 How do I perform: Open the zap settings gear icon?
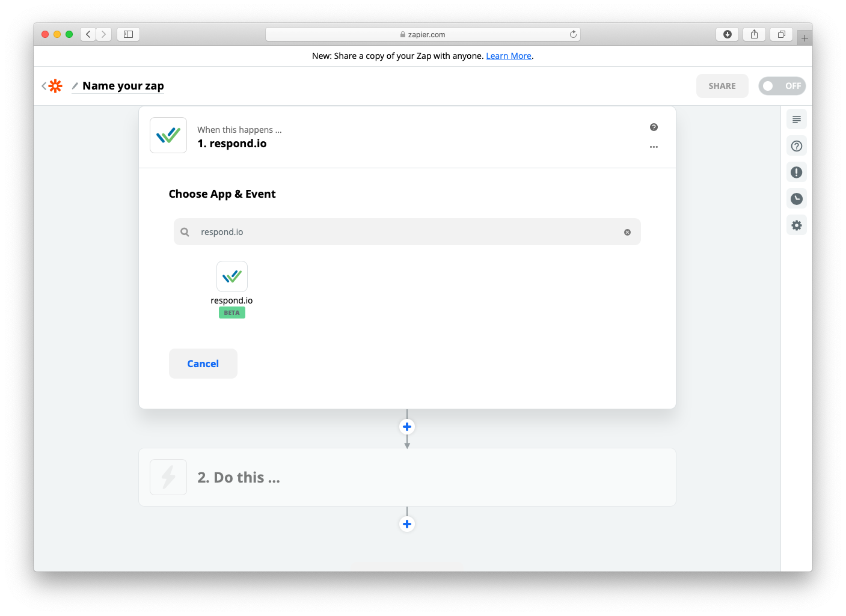click(x=797, y=225)
